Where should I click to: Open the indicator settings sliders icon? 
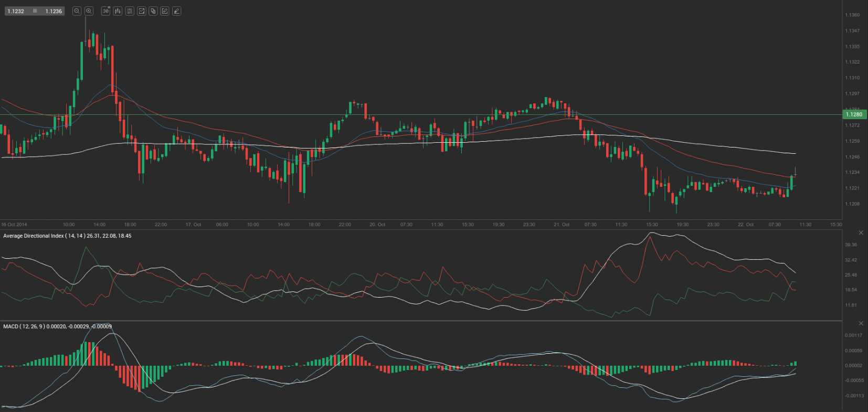tap(130, 11)
